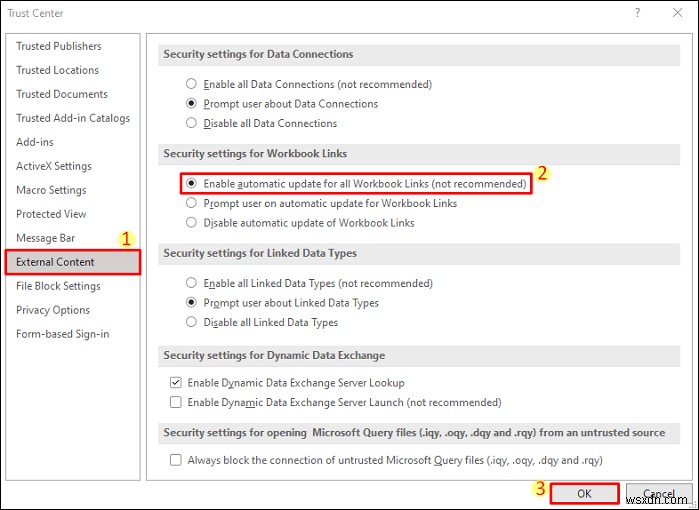Viewport: 699px width, 510px height.
Task: Close the Trust Center dialog
Action: coord(677,13)
